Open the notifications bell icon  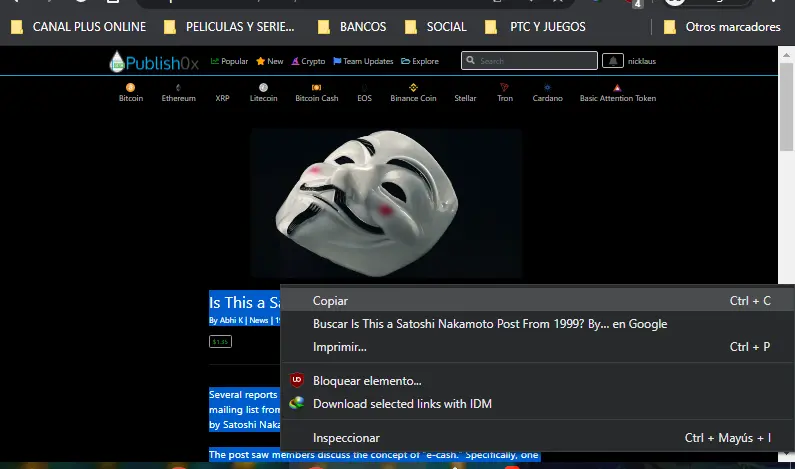pyautogui.click(x=612, y=61)
